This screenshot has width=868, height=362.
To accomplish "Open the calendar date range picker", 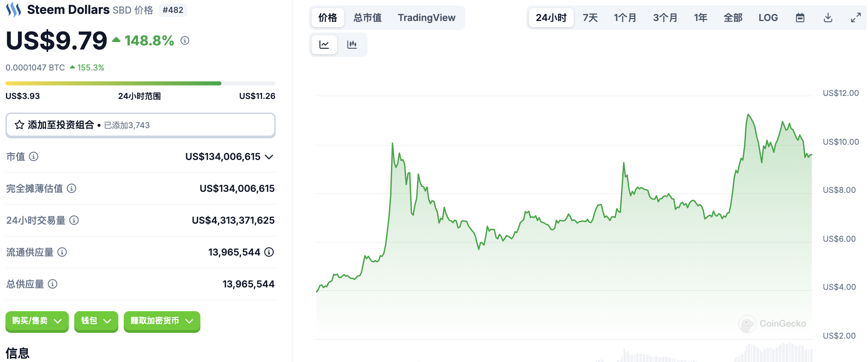I will 800,18.
